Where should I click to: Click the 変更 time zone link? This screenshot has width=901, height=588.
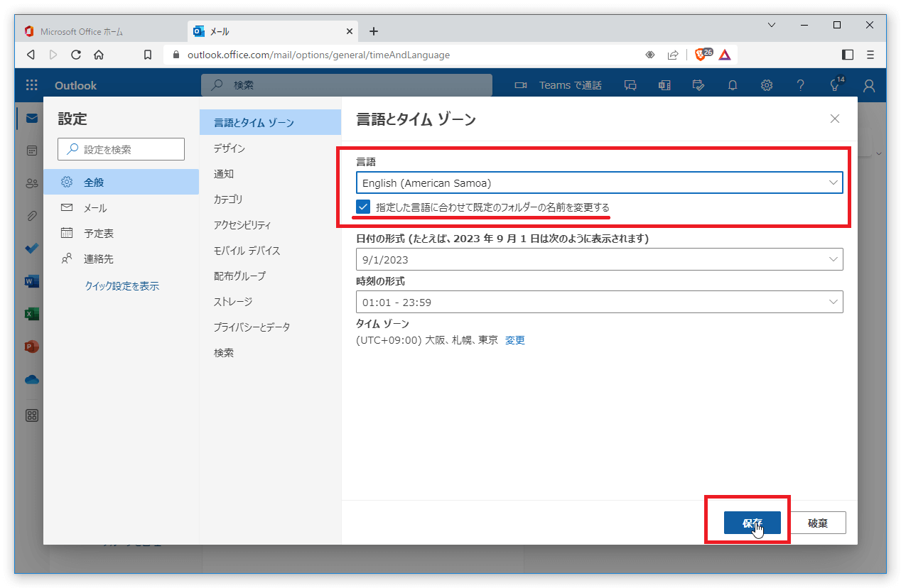coord(515,340)
